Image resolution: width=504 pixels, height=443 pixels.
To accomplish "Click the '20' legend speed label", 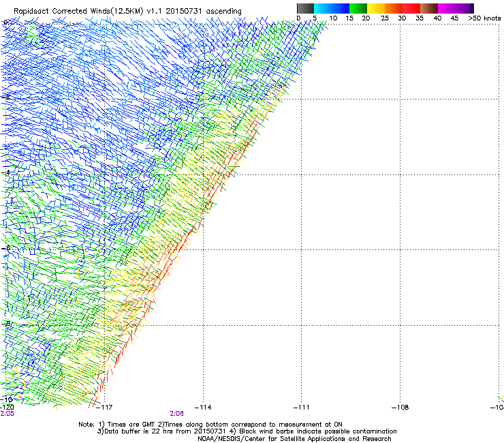I will pos(366,18).
